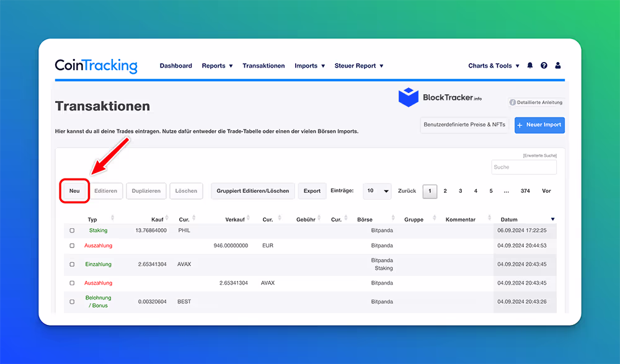Click the Bitpanda Staking exchange cell

(x=382, y=264)
